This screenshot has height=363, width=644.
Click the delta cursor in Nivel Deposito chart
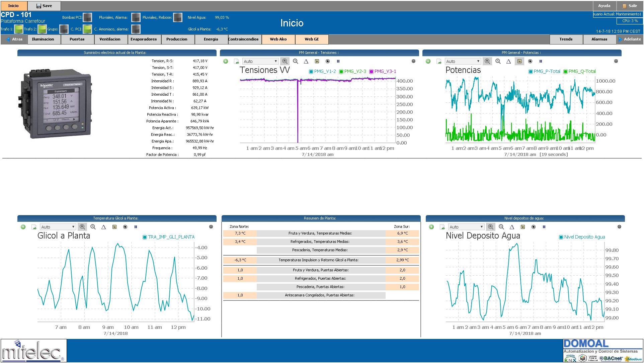click(x=512, y=227)
